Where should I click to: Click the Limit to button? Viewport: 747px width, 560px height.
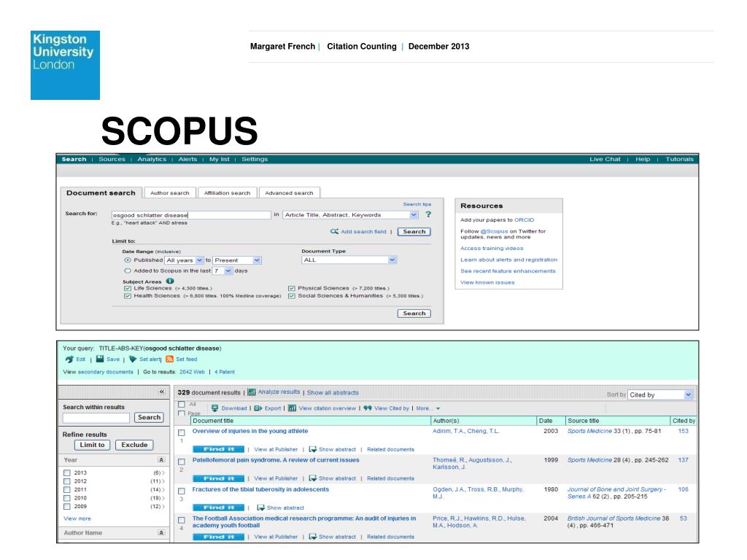click(x=93, y=445)
